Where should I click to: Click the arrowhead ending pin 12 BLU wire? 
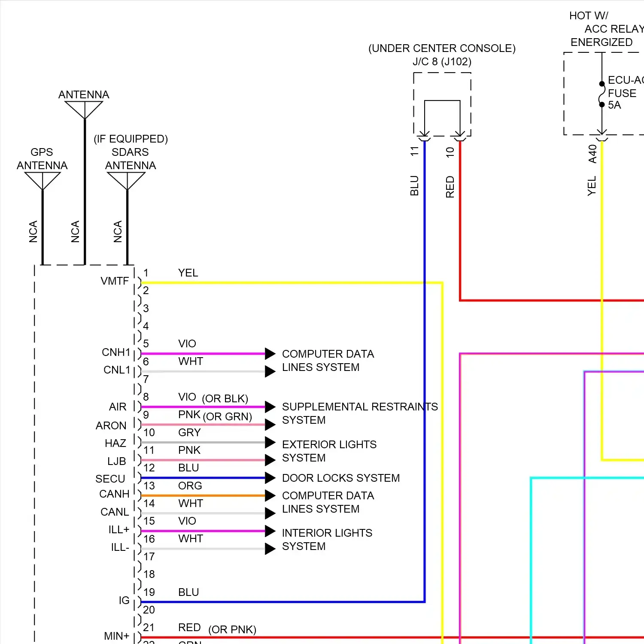270,478
